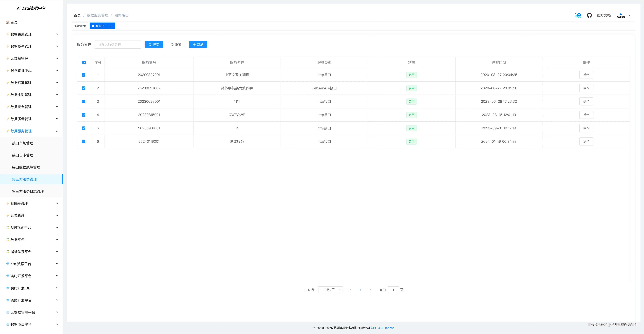Image resolution: width=644 pixels, height=334 pixels.
Task: Open 接口日志管理 in the sidebar
Action: tap(23, 155)
